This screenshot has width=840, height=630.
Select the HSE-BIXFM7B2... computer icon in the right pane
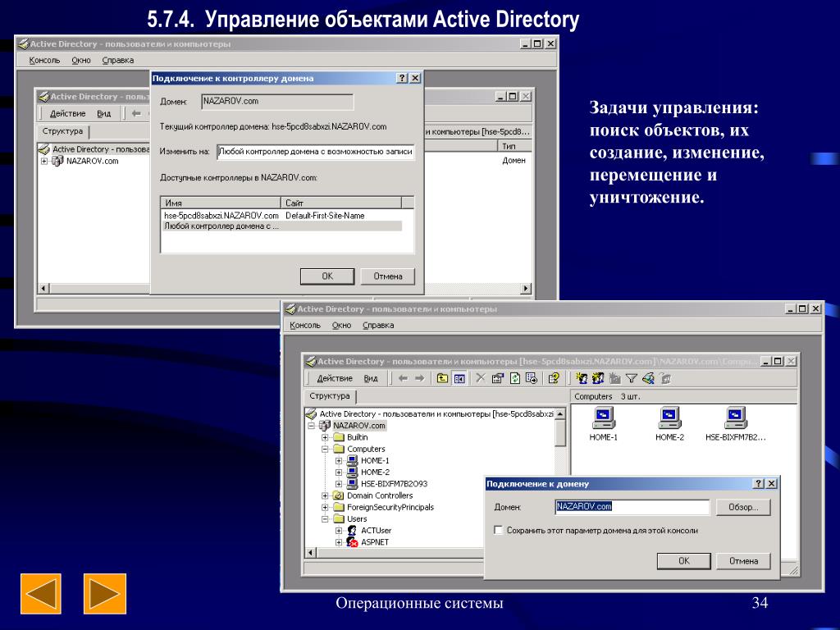(x=736, y=418)
